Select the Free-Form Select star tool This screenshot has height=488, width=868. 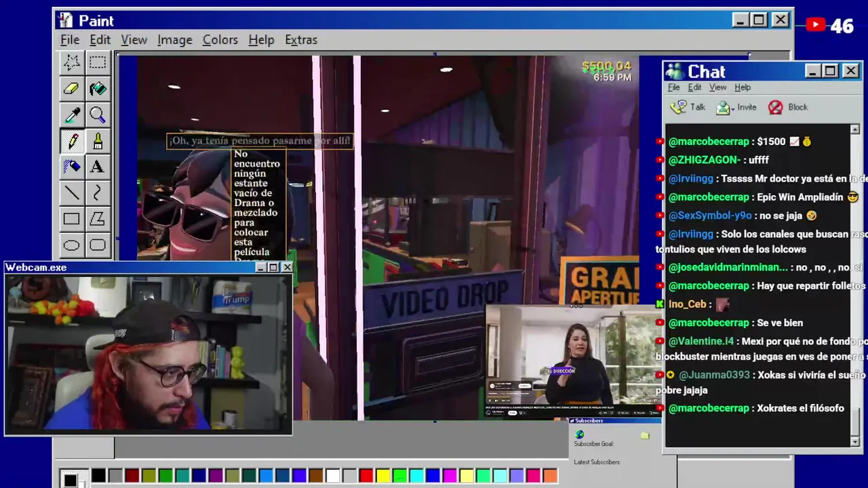(x=71, y=63)
